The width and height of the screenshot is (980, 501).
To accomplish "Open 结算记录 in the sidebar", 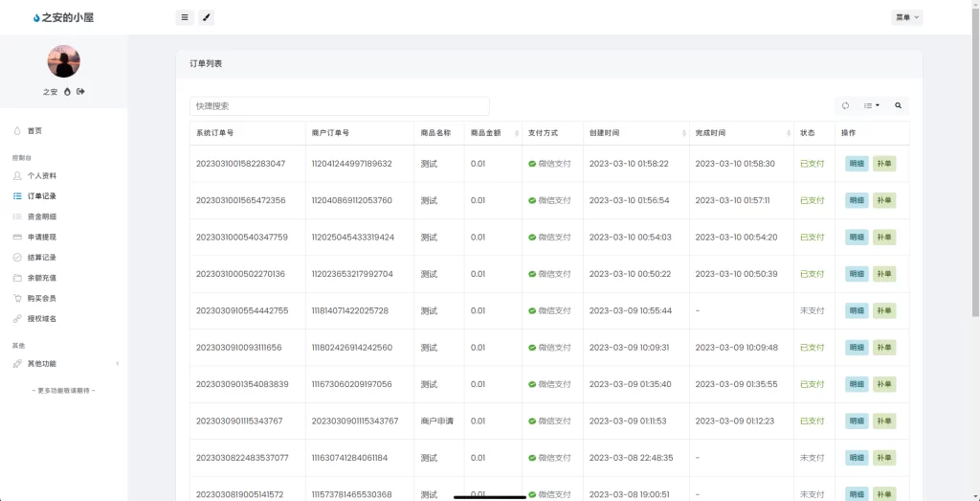I will [x=64, y=258].
